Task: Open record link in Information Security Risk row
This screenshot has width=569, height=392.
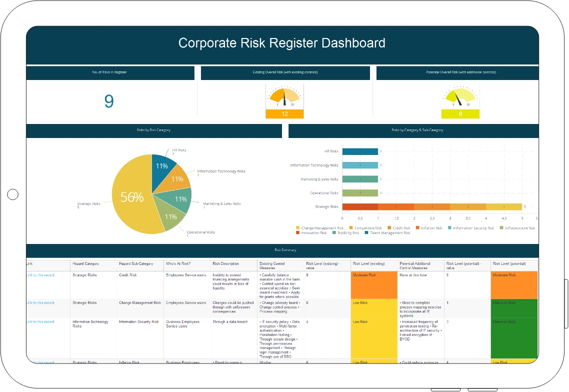Action: 40,322
